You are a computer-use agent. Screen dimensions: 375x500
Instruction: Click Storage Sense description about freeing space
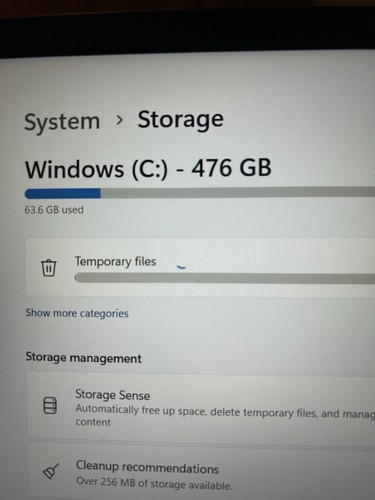tap(225, 415)
